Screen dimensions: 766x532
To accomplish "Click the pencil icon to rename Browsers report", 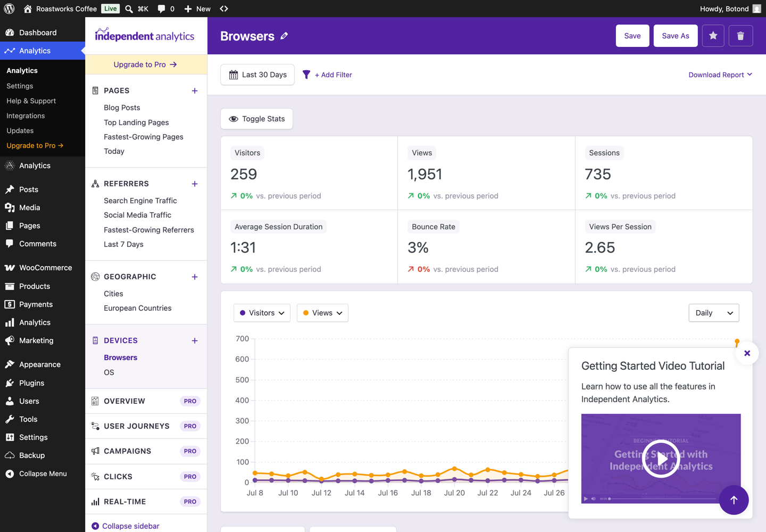I will pyautogui.click(x=285, y=36).
